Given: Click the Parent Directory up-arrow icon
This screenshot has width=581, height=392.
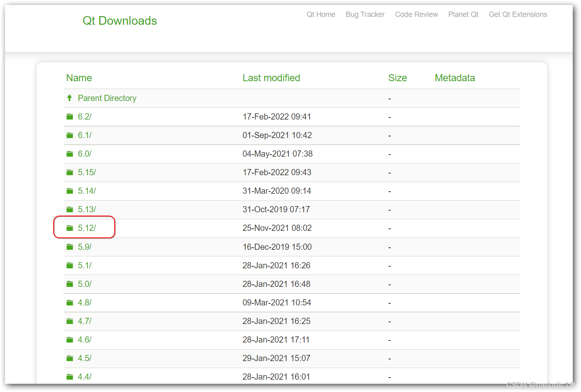Looking at the screenshot, I should click(x=69, y=98).
